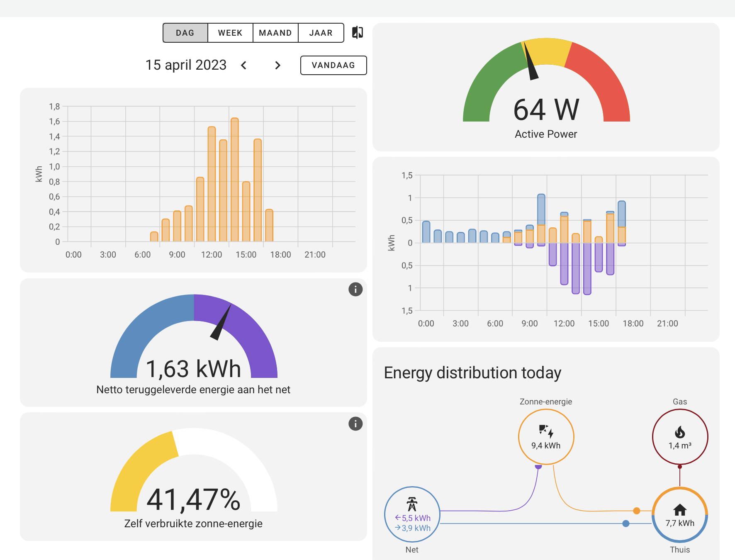Toggle the compare data icon
The width and height of the screenshot is (735, 560).
358,32
